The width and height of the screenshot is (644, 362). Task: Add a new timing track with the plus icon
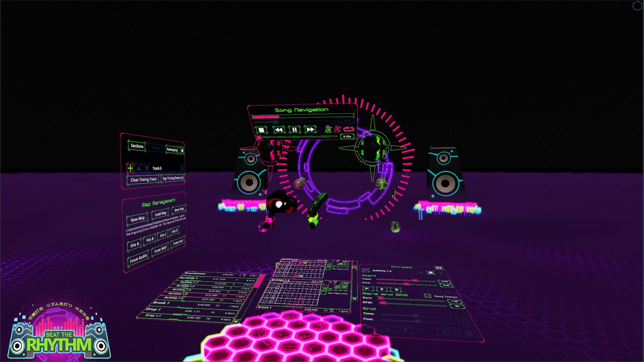(130, 168)
